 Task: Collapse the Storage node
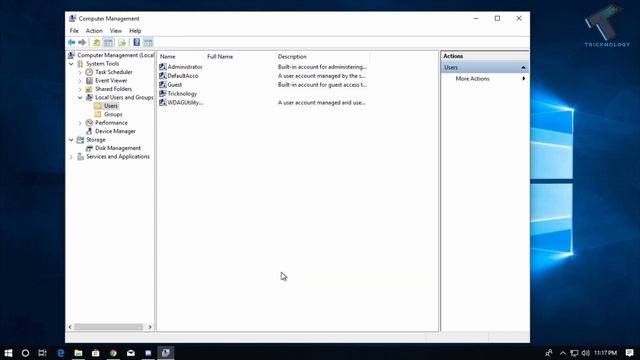(71, 140)
